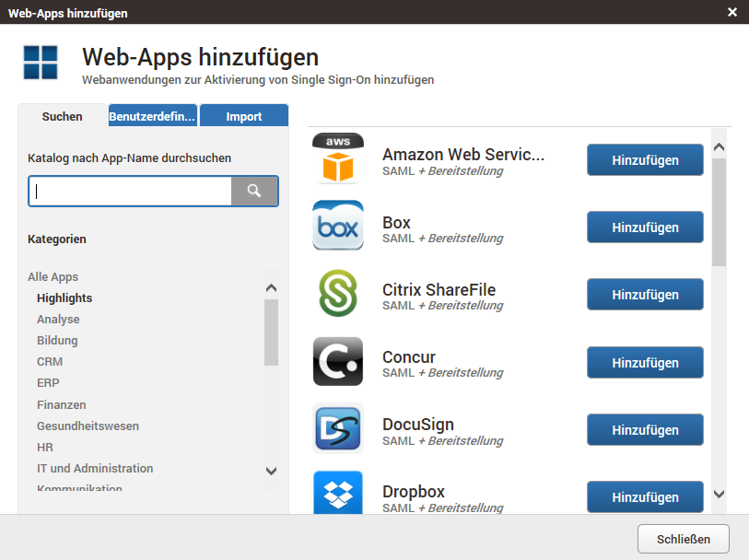Click the Concur app name

pos(409,357)
